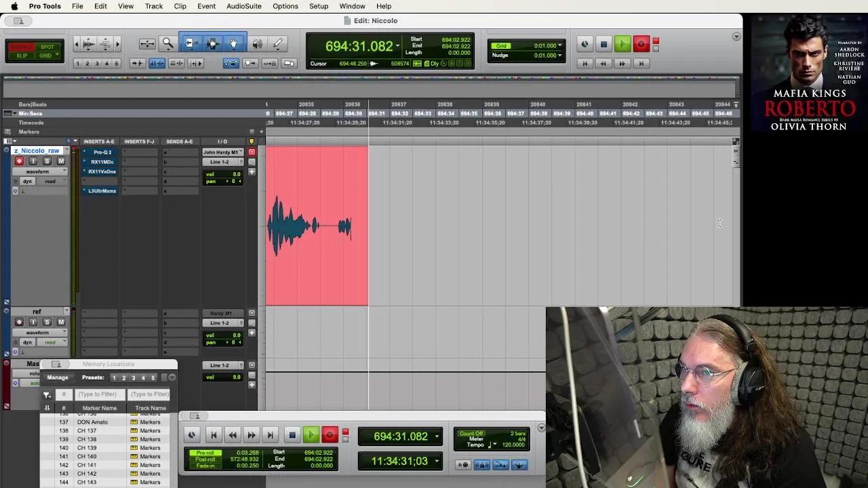Solo the ref track

click(x=47, y=323)
